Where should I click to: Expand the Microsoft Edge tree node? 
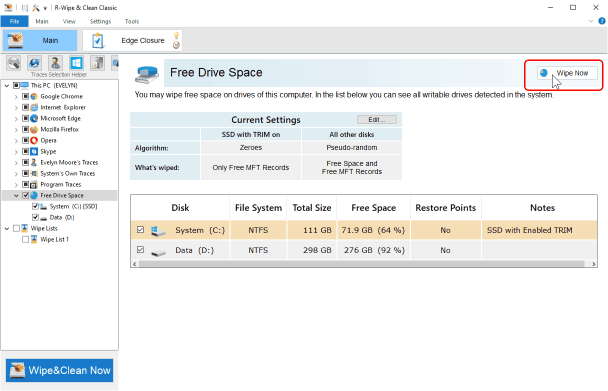(16, 118)
